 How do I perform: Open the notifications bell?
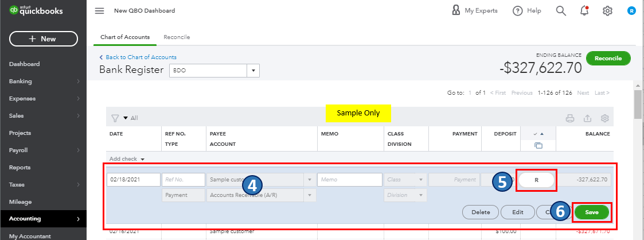(x=584, y=11)
